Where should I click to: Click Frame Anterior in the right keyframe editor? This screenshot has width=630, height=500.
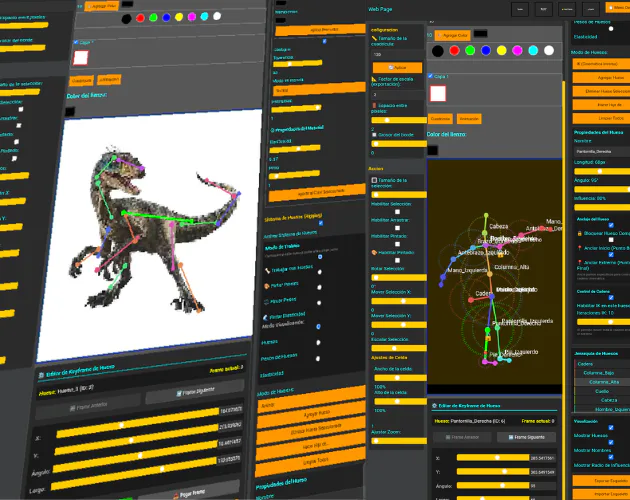[462, 437]
